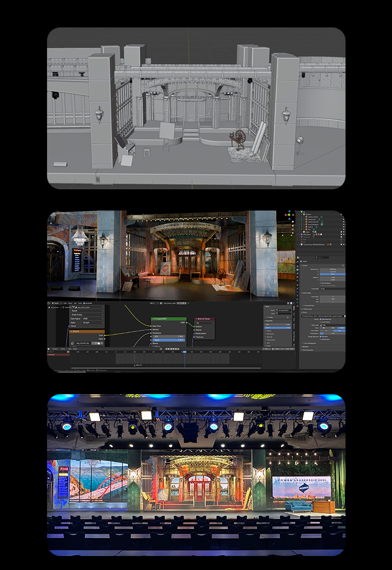Viewport: 392px width, 570px height.
Task: Click the node editor overlay icon
Action: point(291,303)
